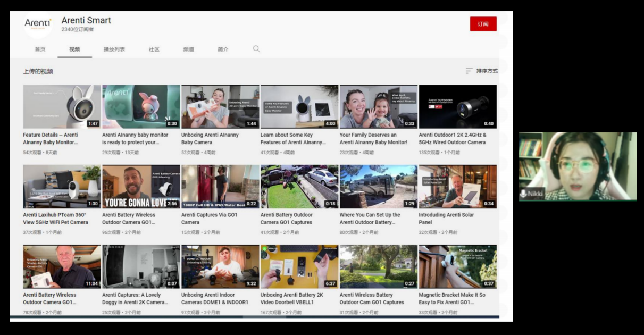Click the 上传的视频 section heading
This screenshot has width=644, height=335.
[38, 71]
